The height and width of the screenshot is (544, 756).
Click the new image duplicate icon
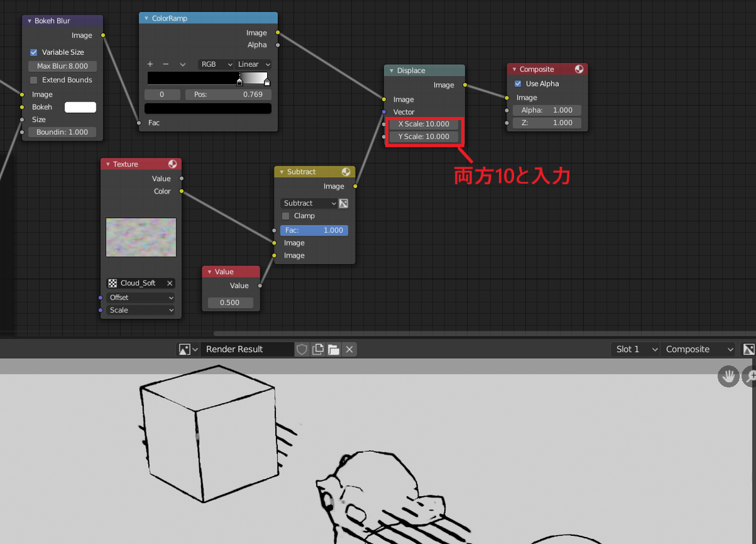tap(318, 349)
